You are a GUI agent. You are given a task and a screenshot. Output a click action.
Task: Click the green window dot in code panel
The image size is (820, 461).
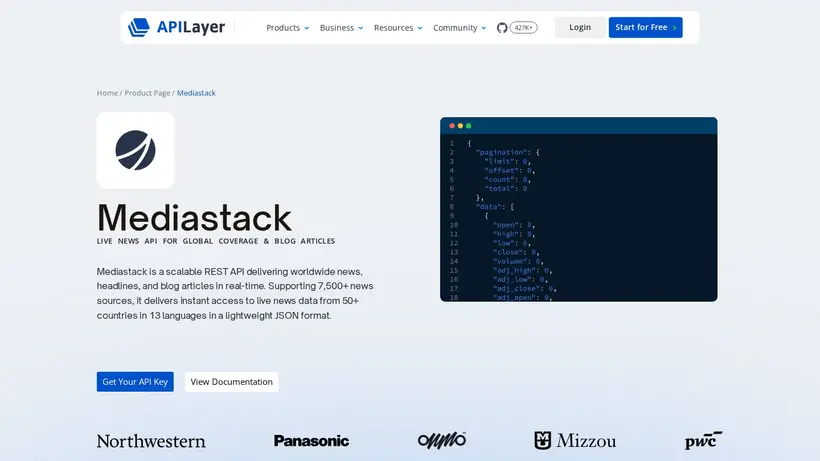(469, 126)
